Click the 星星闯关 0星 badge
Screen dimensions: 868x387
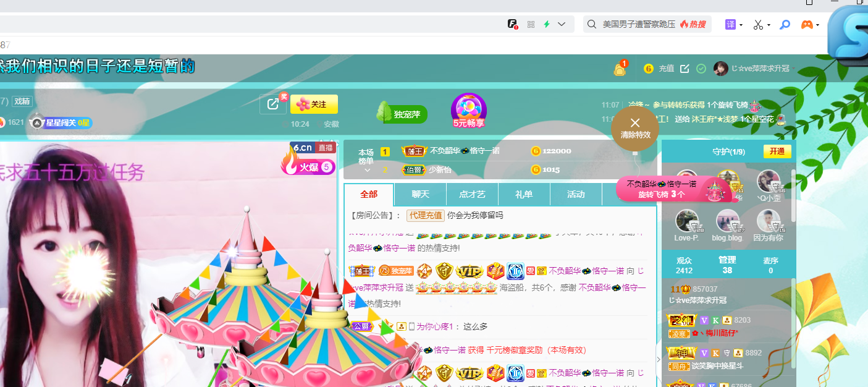pos(61,122)
